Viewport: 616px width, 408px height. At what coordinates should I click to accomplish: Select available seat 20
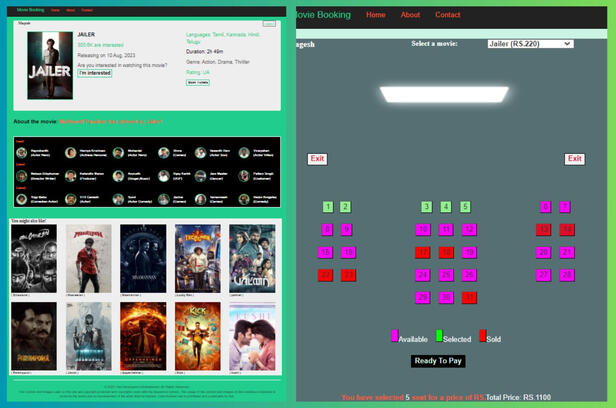[x=544, y=252]
